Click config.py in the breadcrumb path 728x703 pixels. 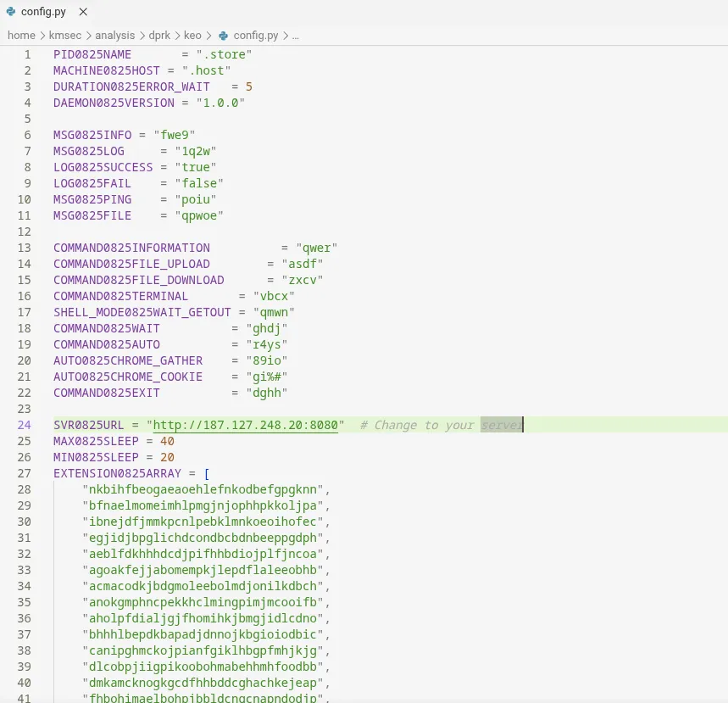click(x=256, y=36)
